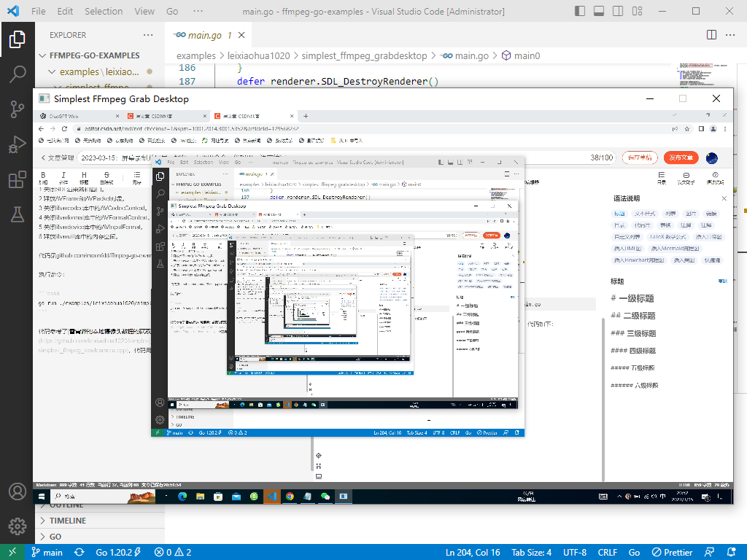Open the Run and Debug view

click(x=18, y=144)
